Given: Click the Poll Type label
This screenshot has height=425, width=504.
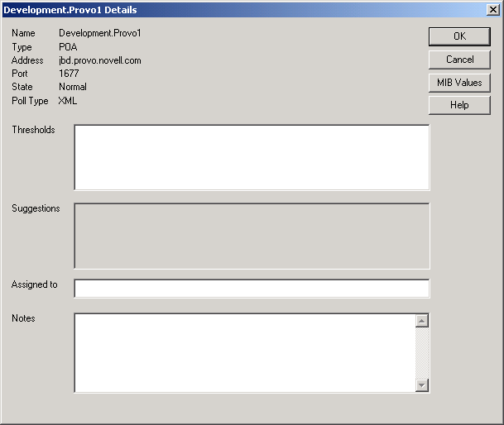Looking at the screenshot, I should click(x=30, y=101).
